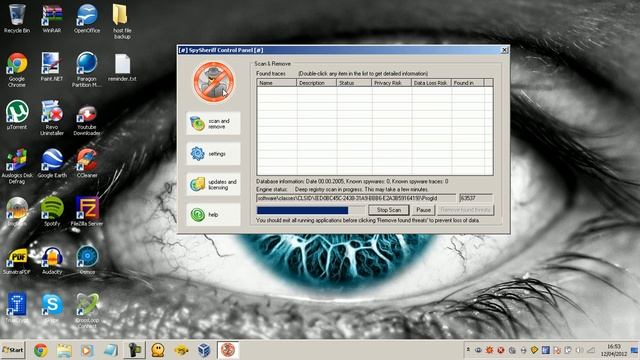Select the Paint.NET desktop icon

click(52, 67)
